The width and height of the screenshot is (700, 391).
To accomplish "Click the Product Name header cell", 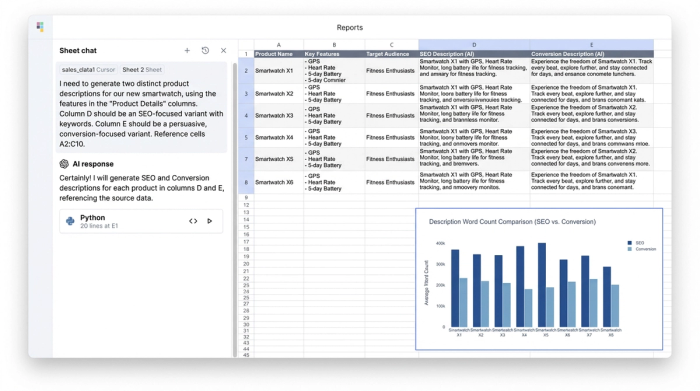I will (279, 54).
